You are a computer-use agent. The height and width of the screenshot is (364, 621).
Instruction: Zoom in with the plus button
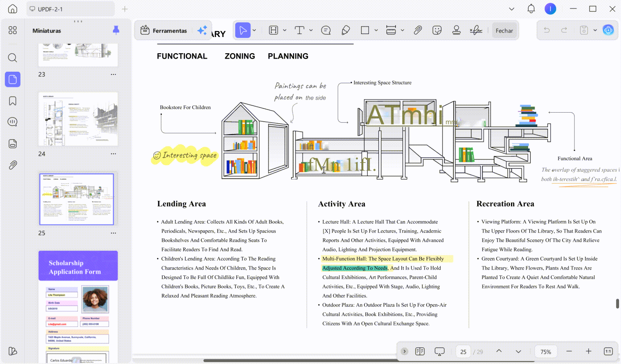point(589,351)
